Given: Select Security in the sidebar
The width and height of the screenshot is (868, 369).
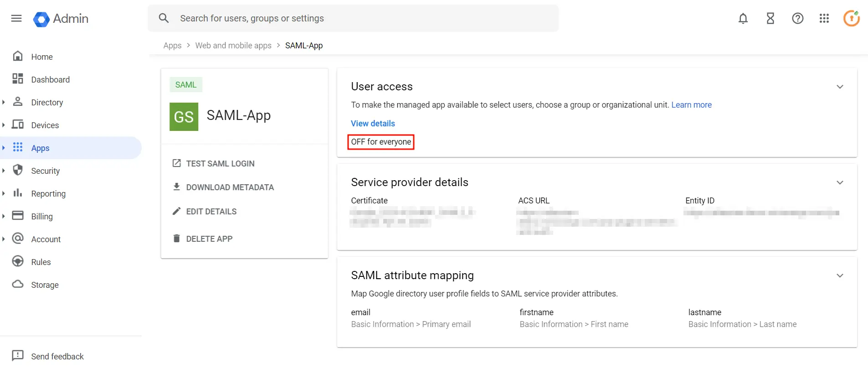Looking at the screenshot, I should point(45,171).
